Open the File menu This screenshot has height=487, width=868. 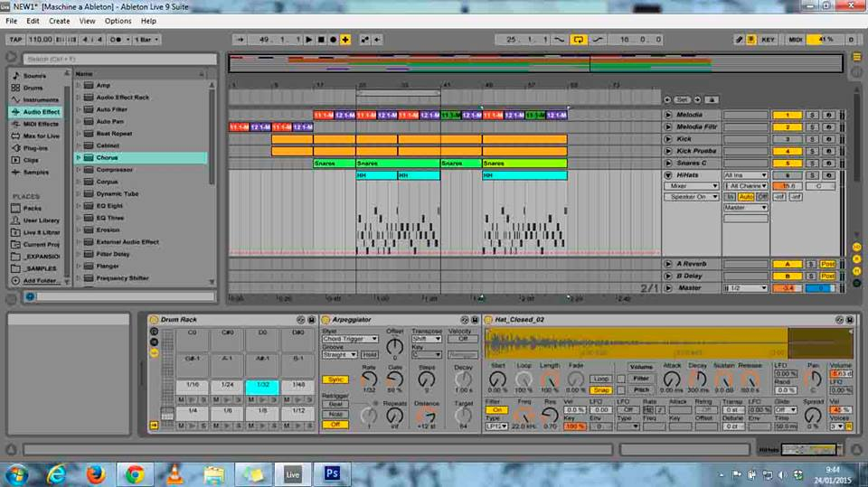click(11, 21)
